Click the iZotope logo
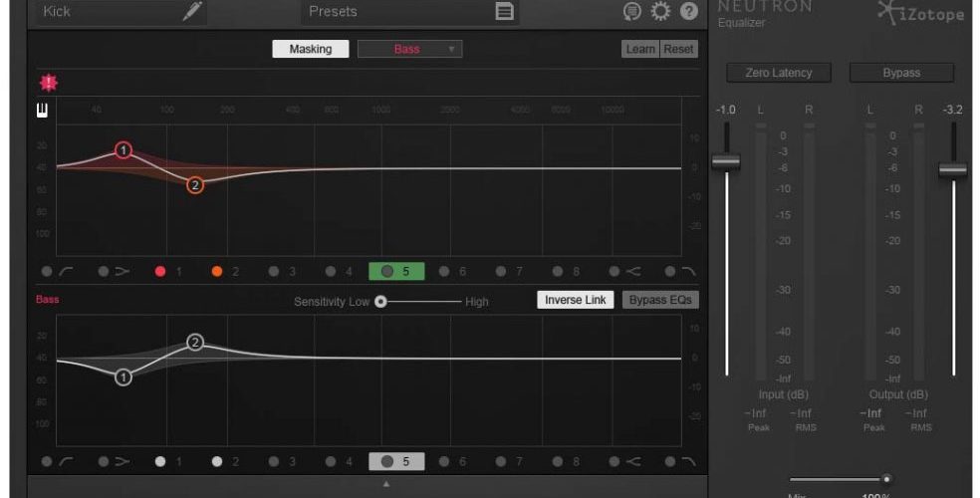The image size is (980, 498). click(921, 13)
